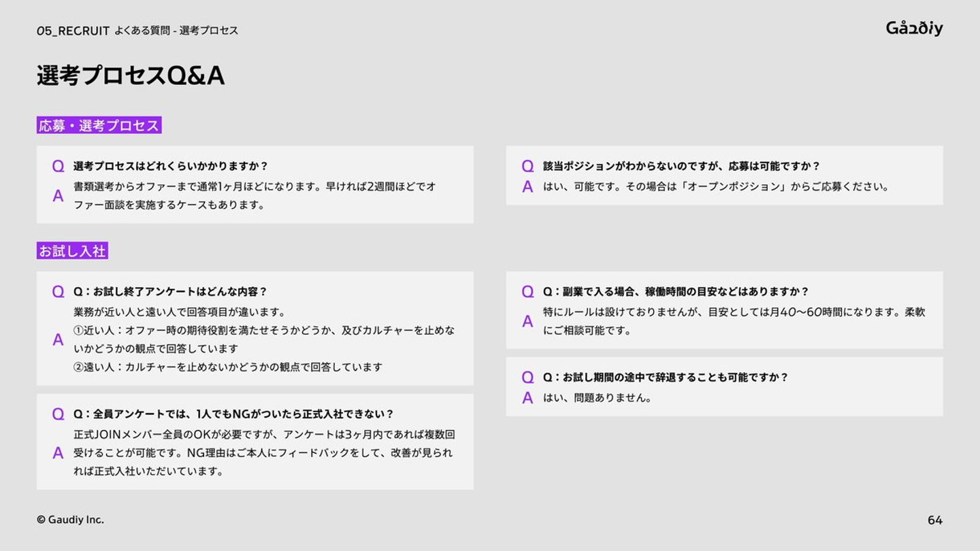Click the Q icon beside お試し期間の途中で辞退 question

pyautogui.click(x=527, y=378)
